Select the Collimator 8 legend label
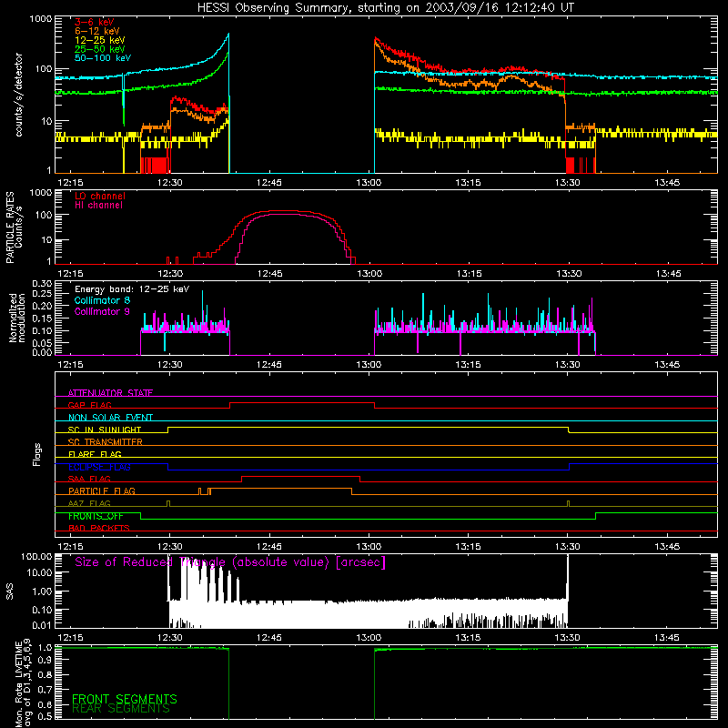The image size is (728, 728). click(102, 300)
